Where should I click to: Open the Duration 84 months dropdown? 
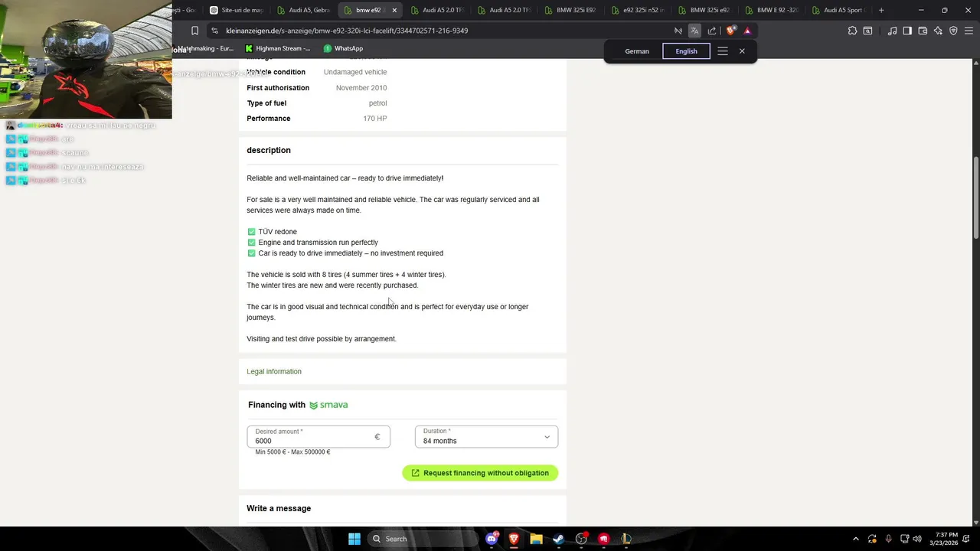pos(486,437)
